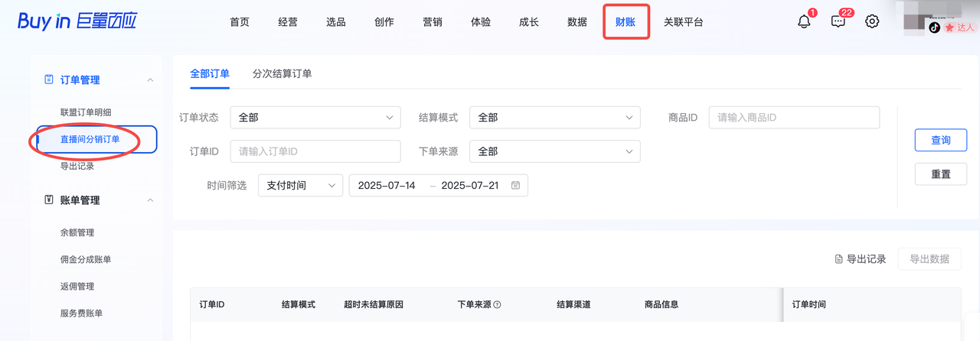980x341 pixels.
Task: Click the Buy in logo
Action: pos(77,21)
